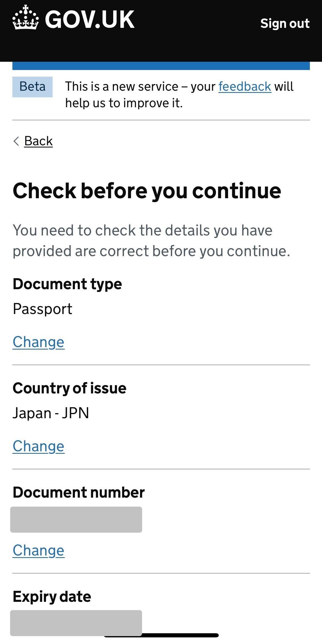Sign out of the service

point(285,24)
